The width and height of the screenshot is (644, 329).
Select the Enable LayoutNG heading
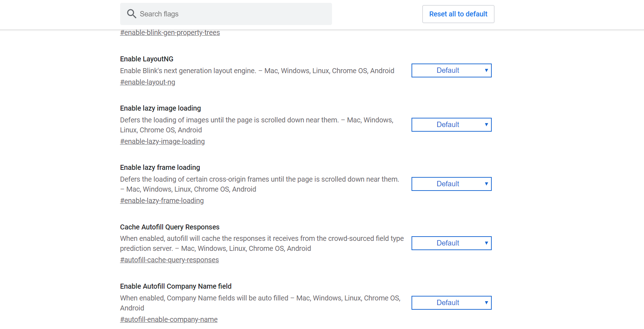coord(147,59)
